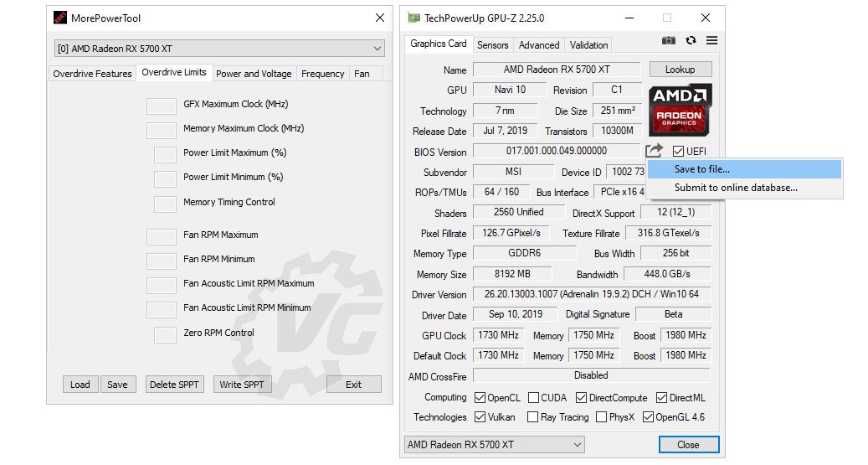
Task: Open the GPU-Z hamburger menu icon
Action: (711, 40)
